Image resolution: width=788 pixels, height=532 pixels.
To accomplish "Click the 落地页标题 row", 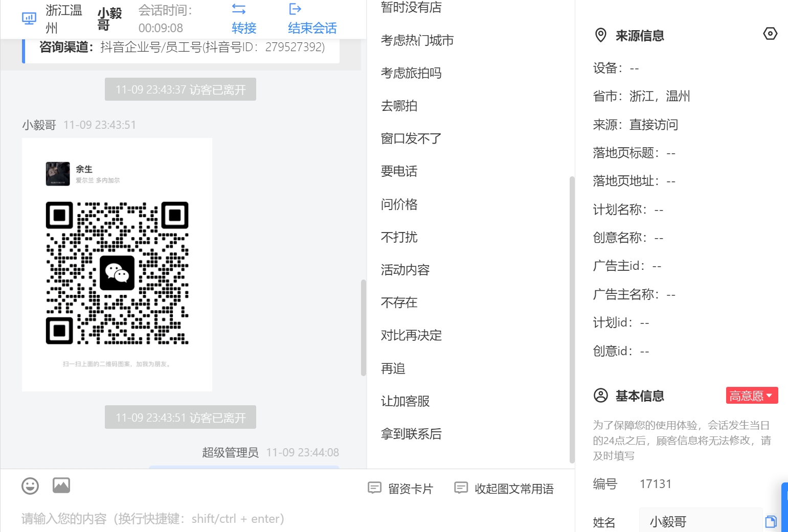I will pyautogui.click(x=635, y=153).
